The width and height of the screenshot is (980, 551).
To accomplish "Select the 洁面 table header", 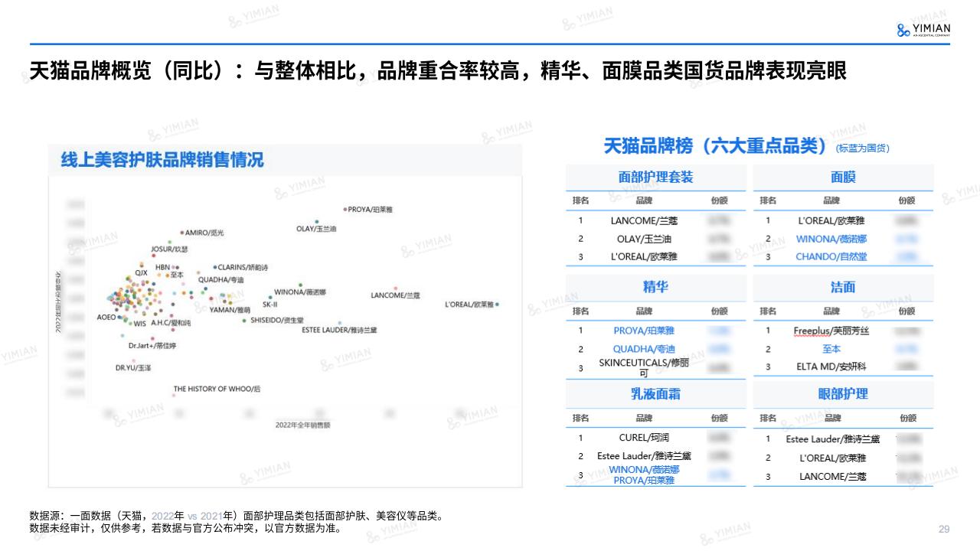I will click(843, 287).
